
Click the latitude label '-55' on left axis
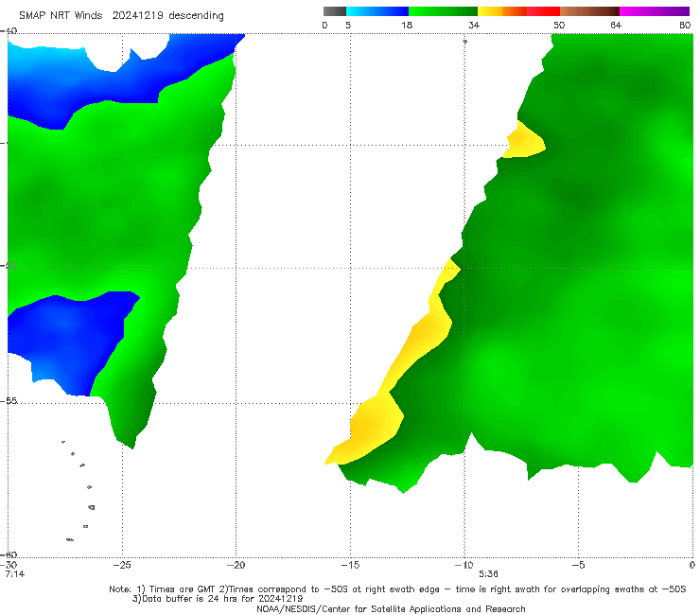tap(9, 401)
